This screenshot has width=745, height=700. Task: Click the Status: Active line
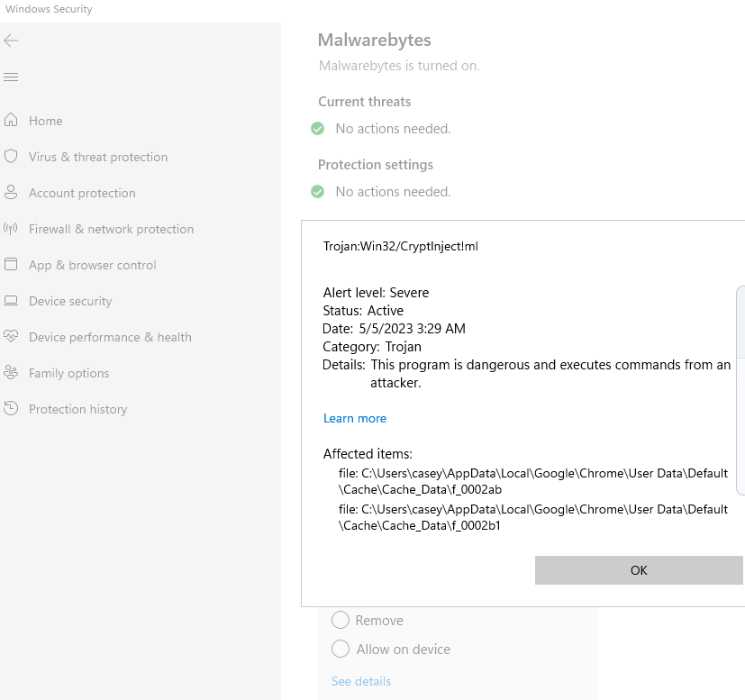coord(363,311)
